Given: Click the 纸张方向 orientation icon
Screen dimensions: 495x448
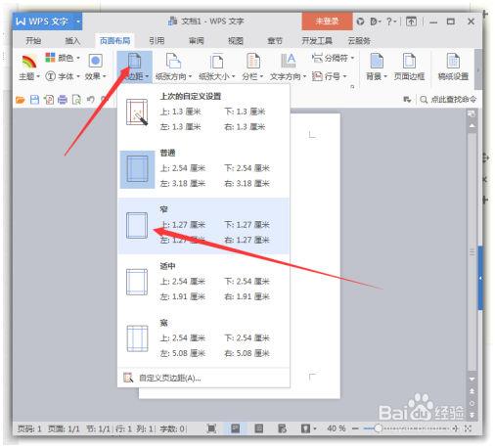Looking at the screenshot, I should [x=173, y=61].
